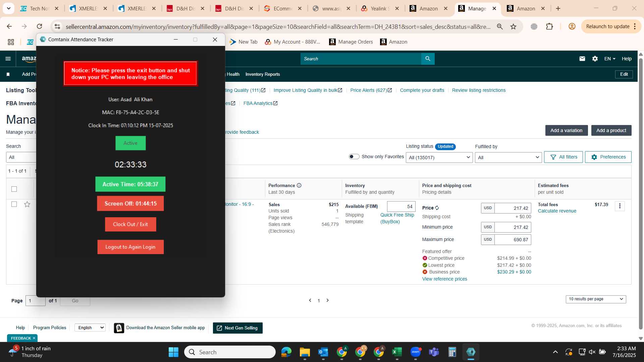Click the green Active button in Attendance Tracker
644x362 pixels.
[130, 143]
